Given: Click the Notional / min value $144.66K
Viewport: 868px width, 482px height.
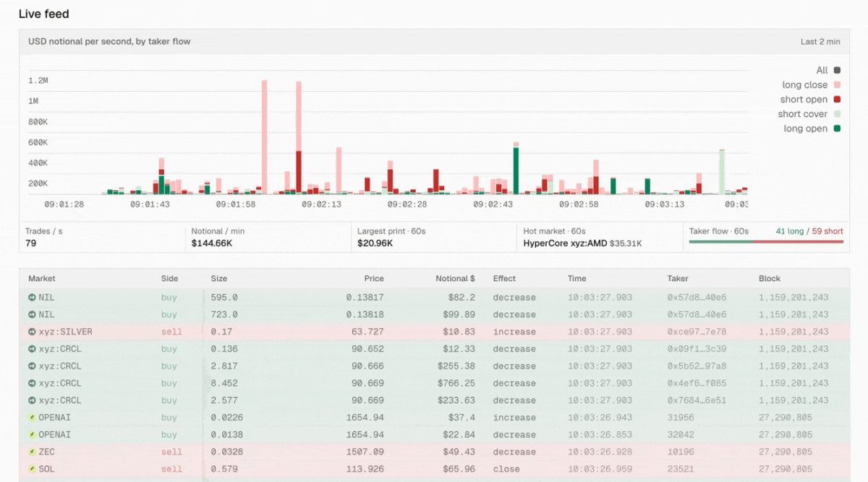Looking at the screenshot, I should point(212,244).
